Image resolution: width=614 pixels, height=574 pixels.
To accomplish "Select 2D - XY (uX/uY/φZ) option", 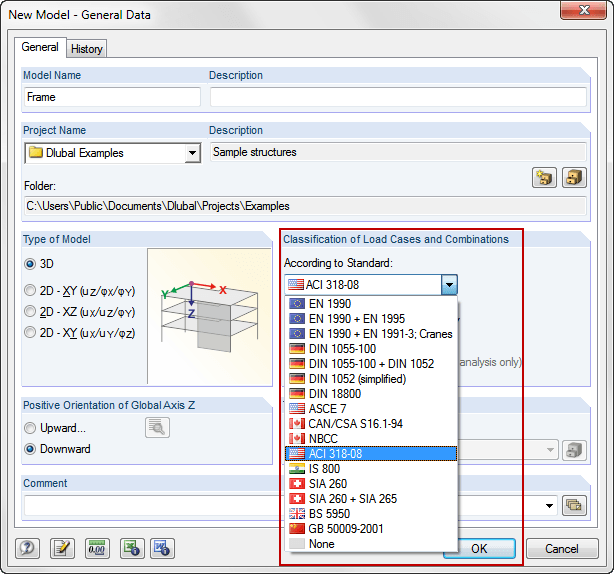I will [79, 333].
